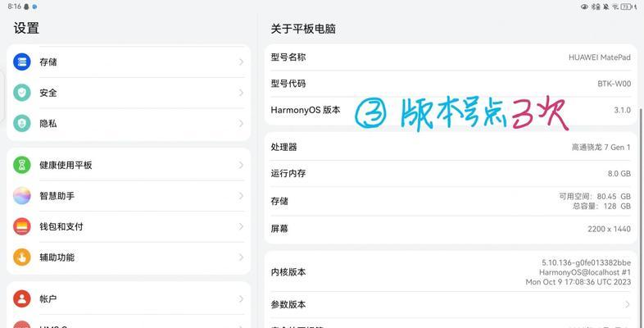Tap the 内核版本 row
The height and width of the screenshot is (328, 644).
pyautogui.click(x=451, y=272)
